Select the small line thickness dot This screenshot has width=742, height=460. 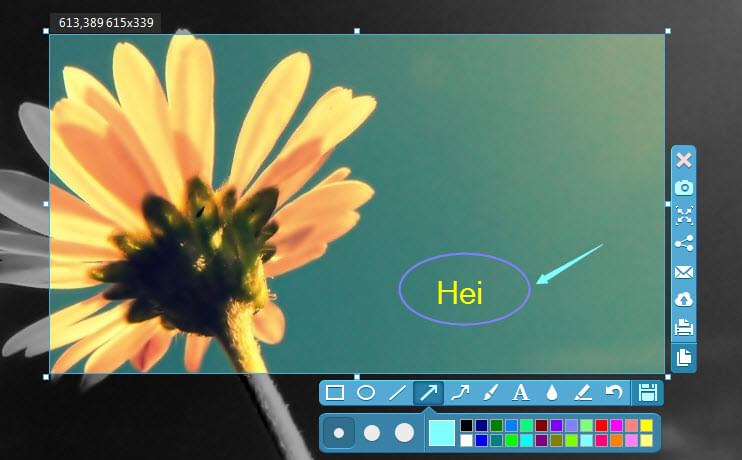pos(339,433)
